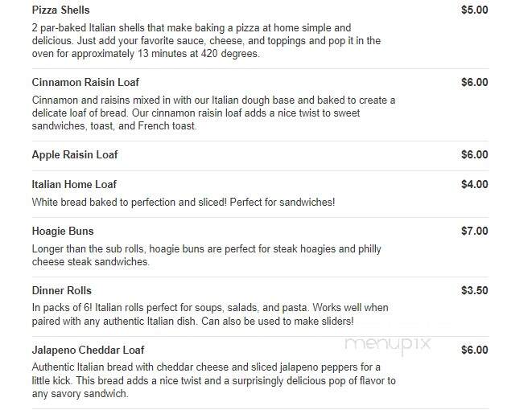
Task: Select the Cinnamon Raisin Loaf heading
Action: point(85,82)
